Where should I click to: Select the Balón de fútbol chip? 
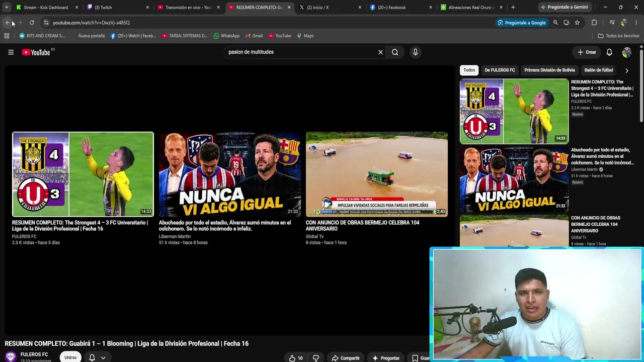coord(599,70)
